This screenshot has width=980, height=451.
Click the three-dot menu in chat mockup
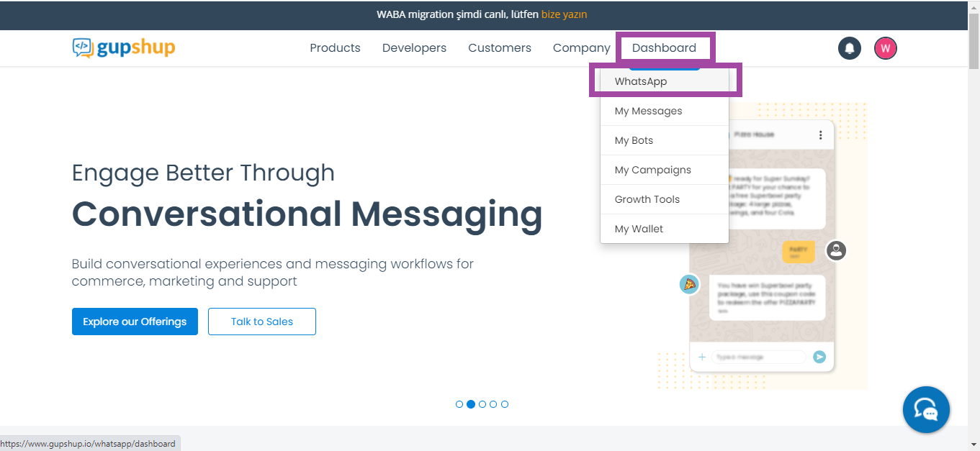point(820,135)
